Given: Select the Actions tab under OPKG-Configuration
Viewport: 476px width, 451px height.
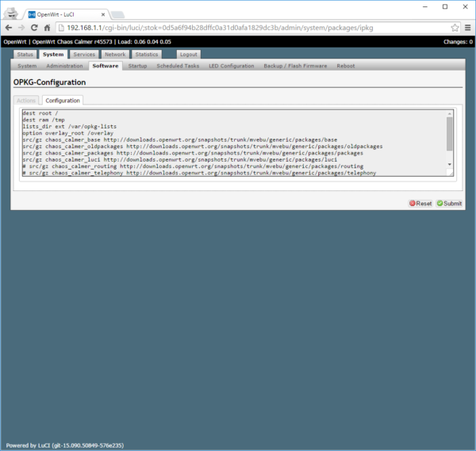Looking at the screenshot, I should [26, 101].
